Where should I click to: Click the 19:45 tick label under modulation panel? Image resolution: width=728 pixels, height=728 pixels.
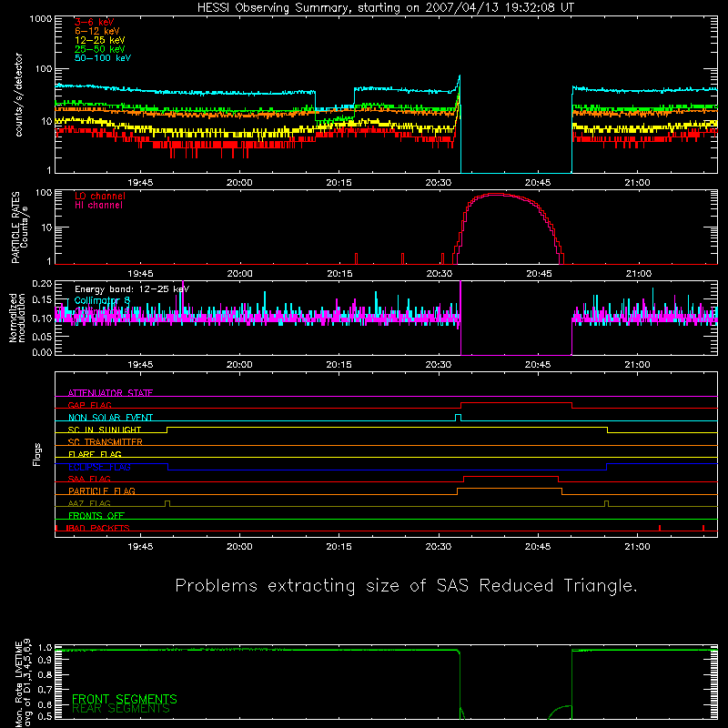140,365
